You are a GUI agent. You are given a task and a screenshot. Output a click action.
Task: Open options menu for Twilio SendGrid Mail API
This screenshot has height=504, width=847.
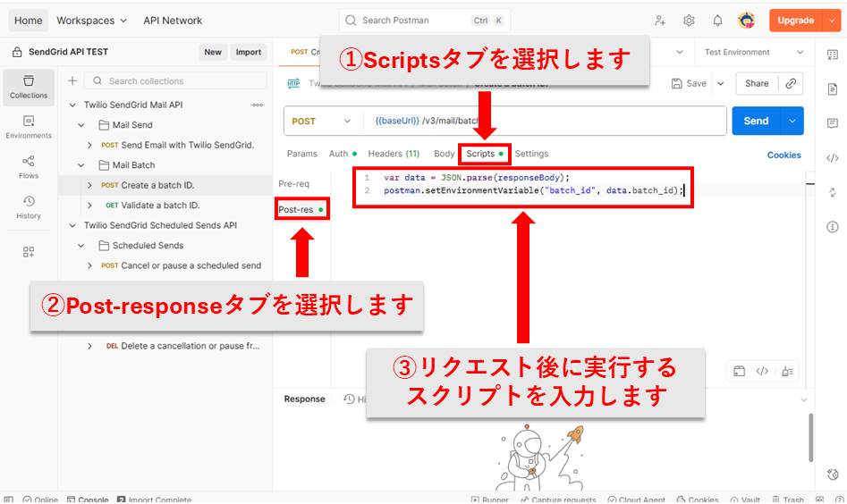click(x=258, y=105)
